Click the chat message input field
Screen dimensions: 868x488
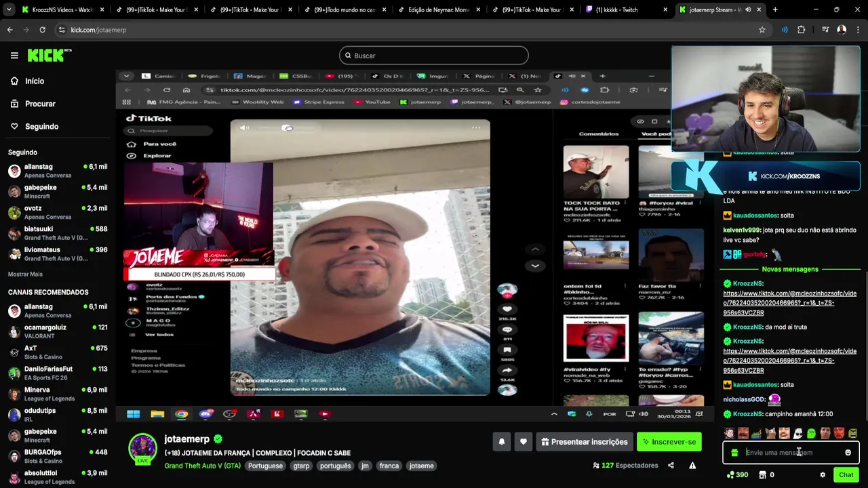coord(791,453)
